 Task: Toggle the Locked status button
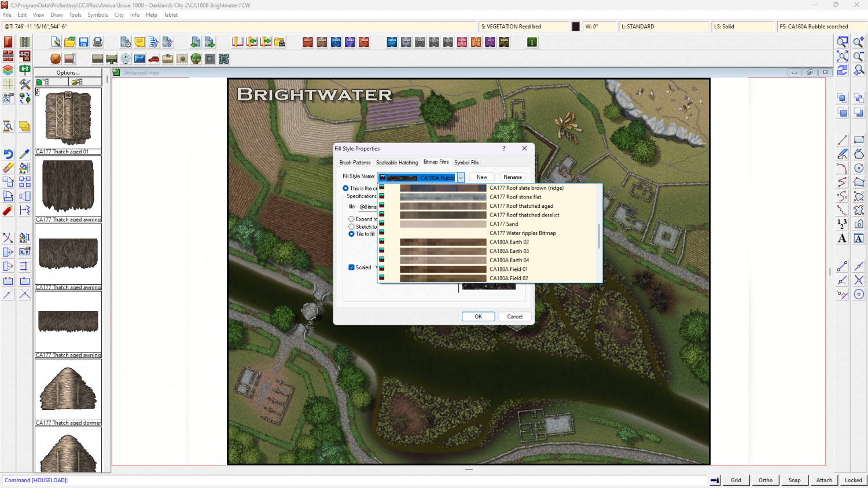click(853, 480)
